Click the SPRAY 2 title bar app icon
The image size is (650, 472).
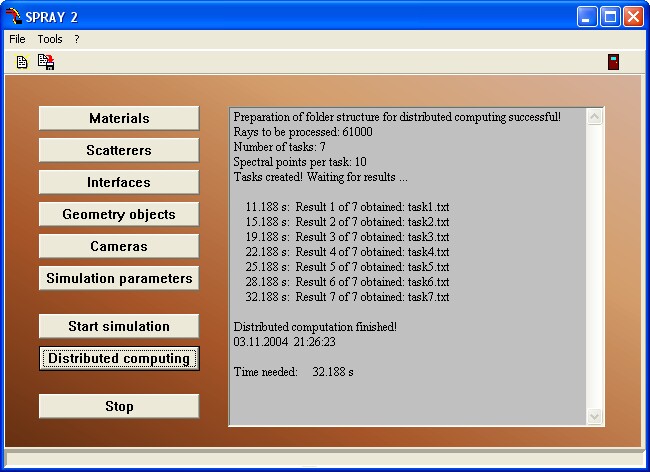click(13, 17)
